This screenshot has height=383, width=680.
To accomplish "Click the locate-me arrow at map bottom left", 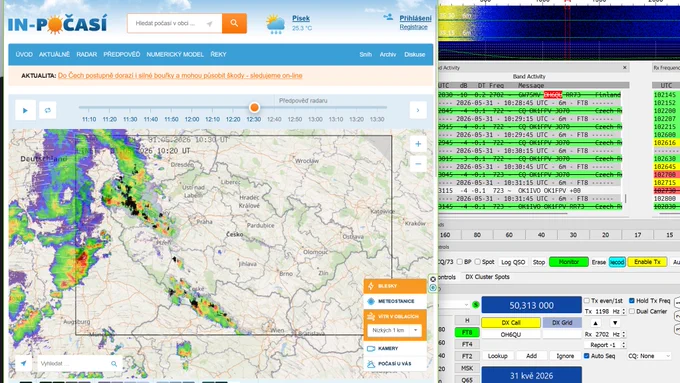I will pyautogui.click(x=23, y=363).
